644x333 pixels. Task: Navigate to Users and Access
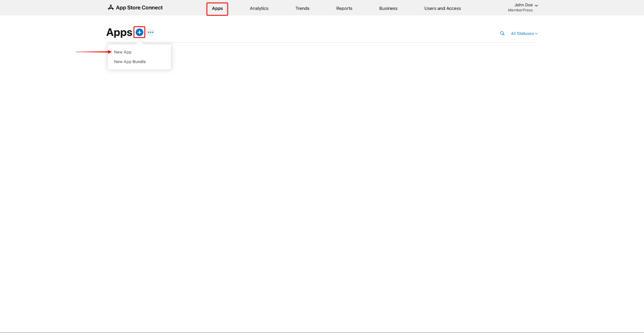442,8
